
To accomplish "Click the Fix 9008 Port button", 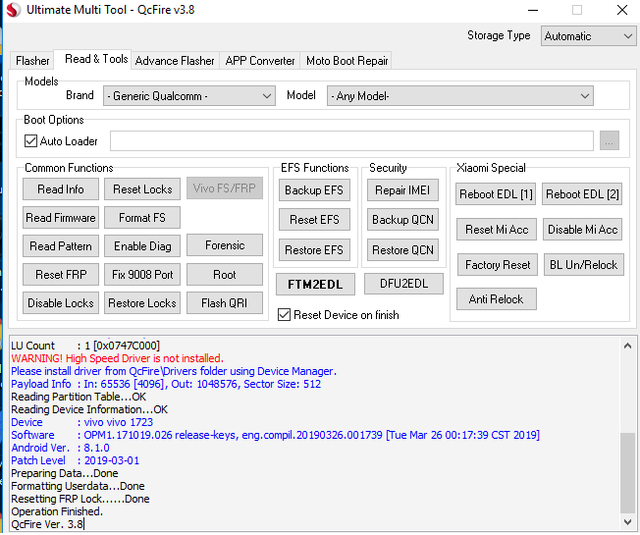I will (142, 275).
